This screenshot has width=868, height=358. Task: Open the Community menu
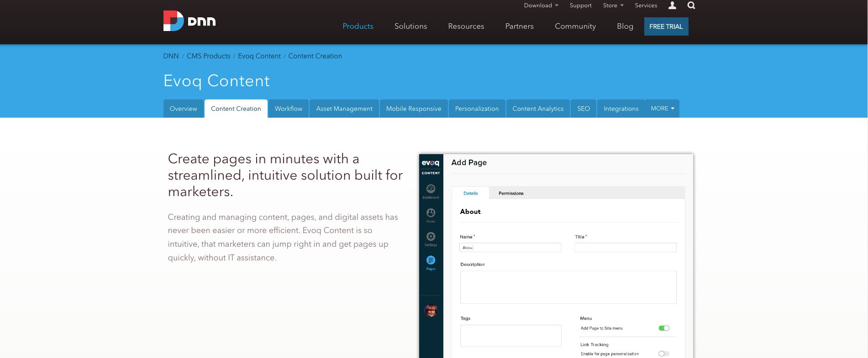(x=575, y=26)
